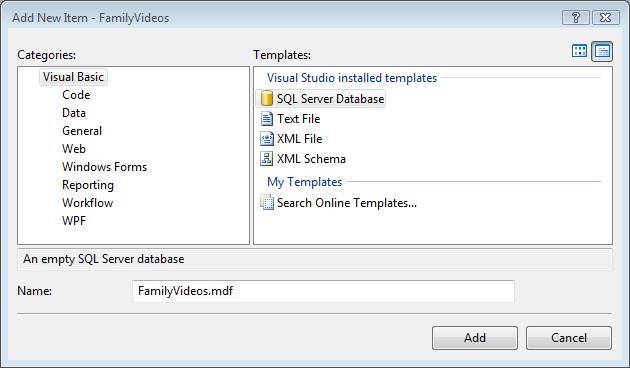The height and width of the screenshot is (368, 630).
Task: Switch to large icons view
Action: point(579,51)
